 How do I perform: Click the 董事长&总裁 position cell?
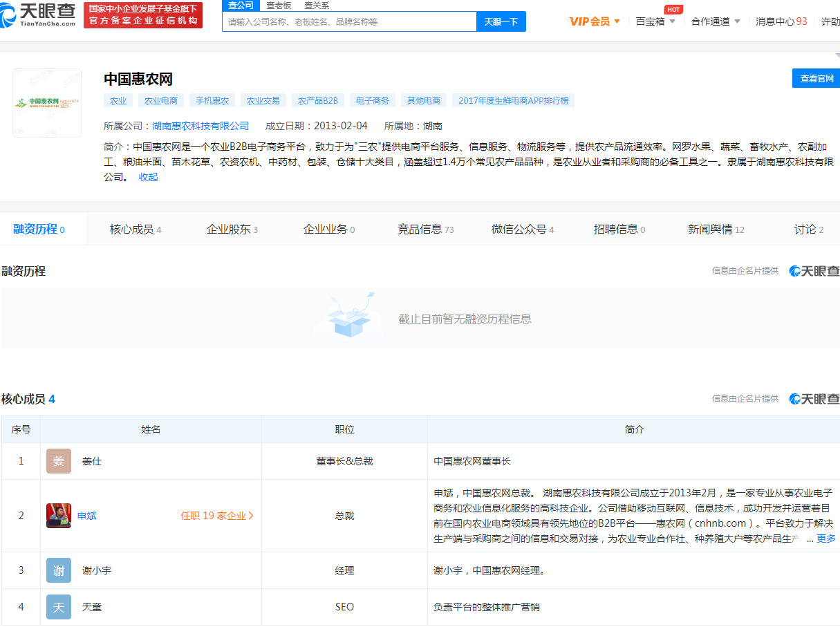[x=344, y=461]
